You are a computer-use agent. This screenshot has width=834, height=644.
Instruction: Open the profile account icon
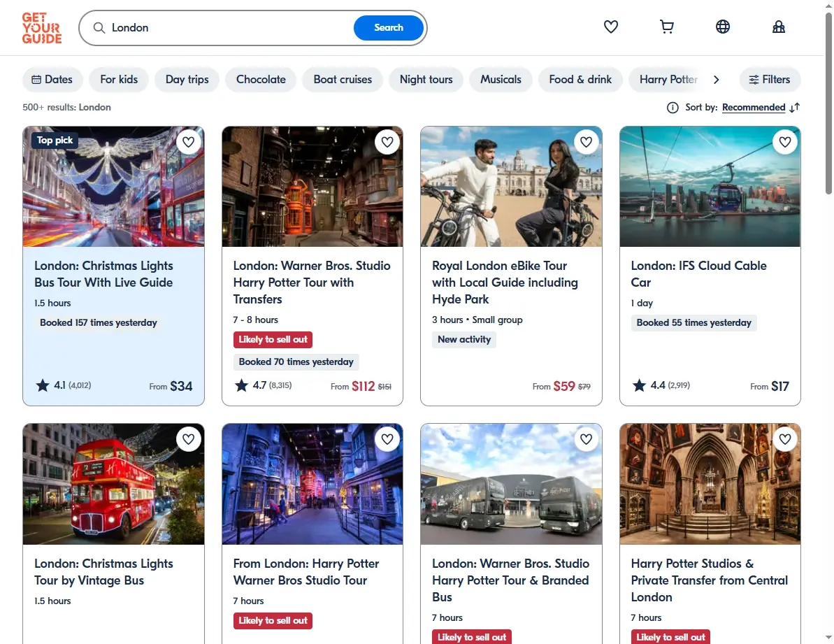tap(779, 27)
